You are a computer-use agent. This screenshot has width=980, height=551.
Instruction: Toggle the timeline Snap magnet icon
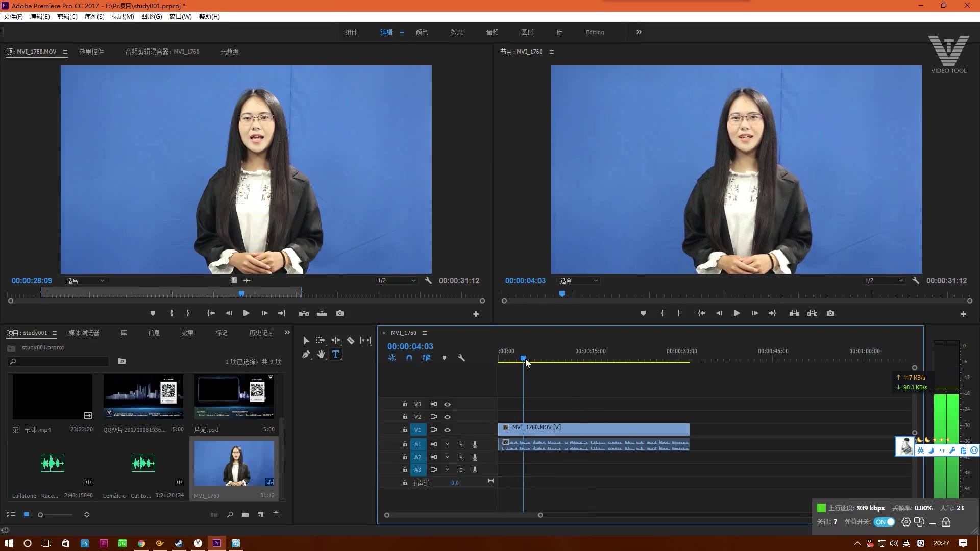(409, 358)
